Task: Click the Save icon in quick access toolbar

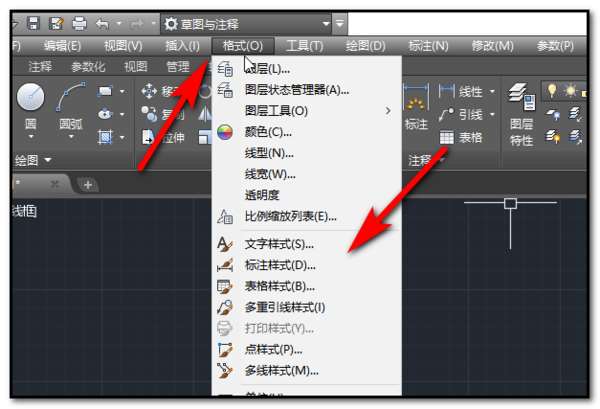Action: [x=34, y=24]
